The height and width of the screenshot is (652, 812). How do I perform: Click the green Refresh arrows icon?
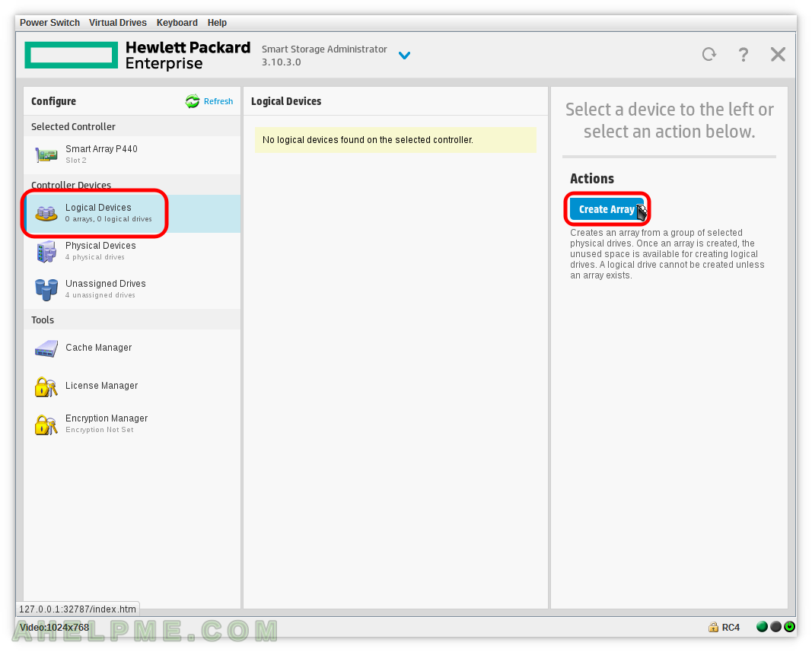(x=193, y=101)
